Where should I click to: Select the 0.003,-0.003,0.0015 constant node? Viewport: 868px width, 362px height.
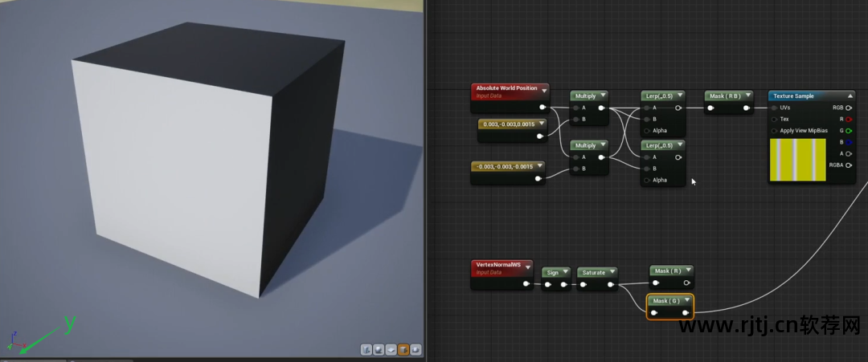coord(512,130)
